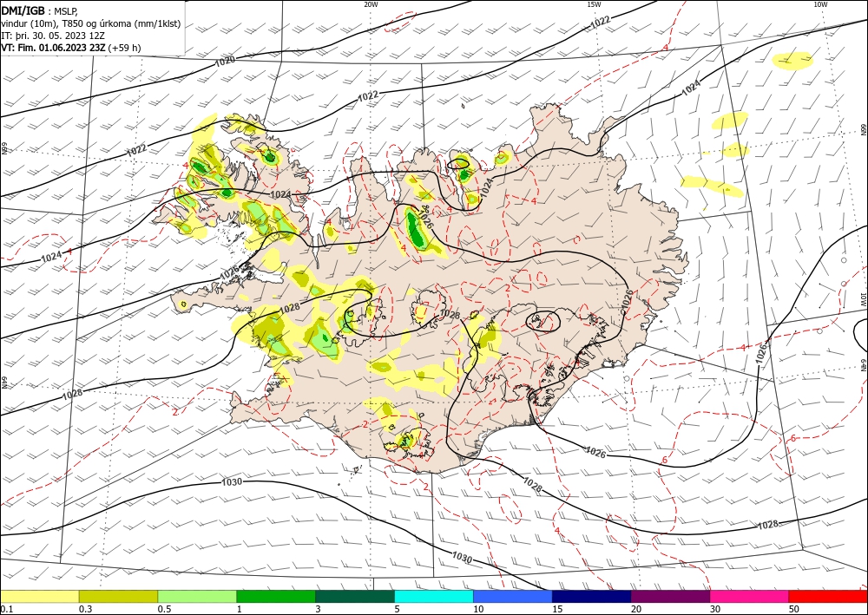Click the 'DMI/IGB : MSLP,' title line
The height and width of the screenshot is (615, 868).
pyautogui.click(x=40, y=10)
